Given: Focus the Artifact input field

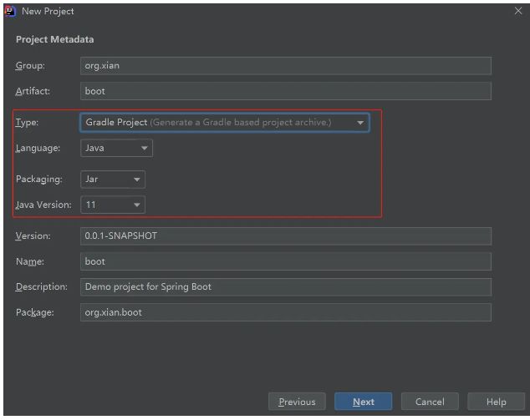Looking at the screenshot, I should 286,91.
